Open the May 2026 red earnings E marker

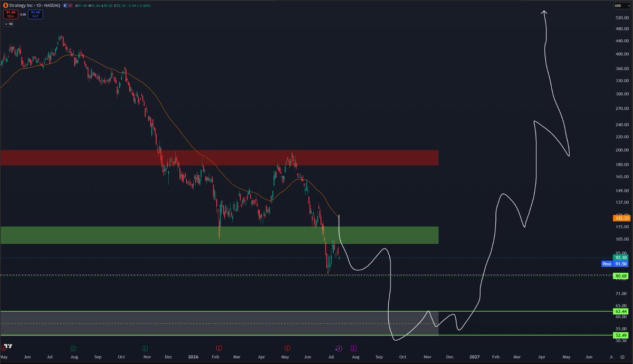pos(287,348)
